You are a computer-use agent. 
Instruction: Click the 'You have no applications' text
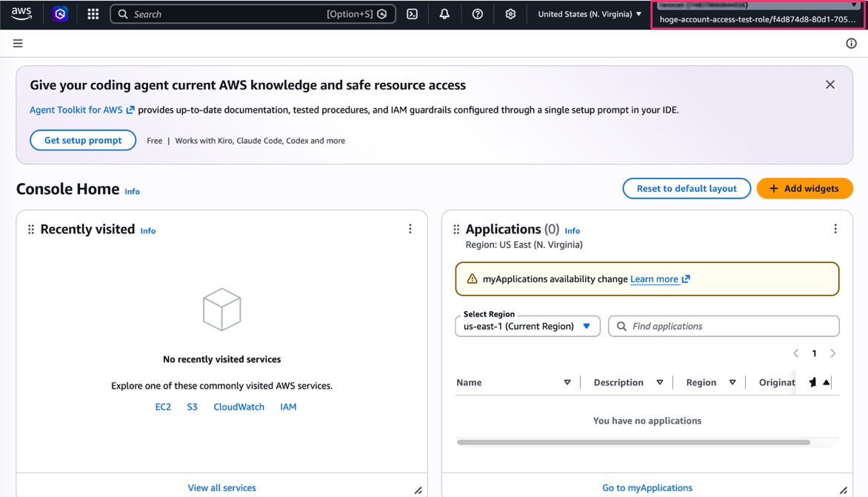647,421
